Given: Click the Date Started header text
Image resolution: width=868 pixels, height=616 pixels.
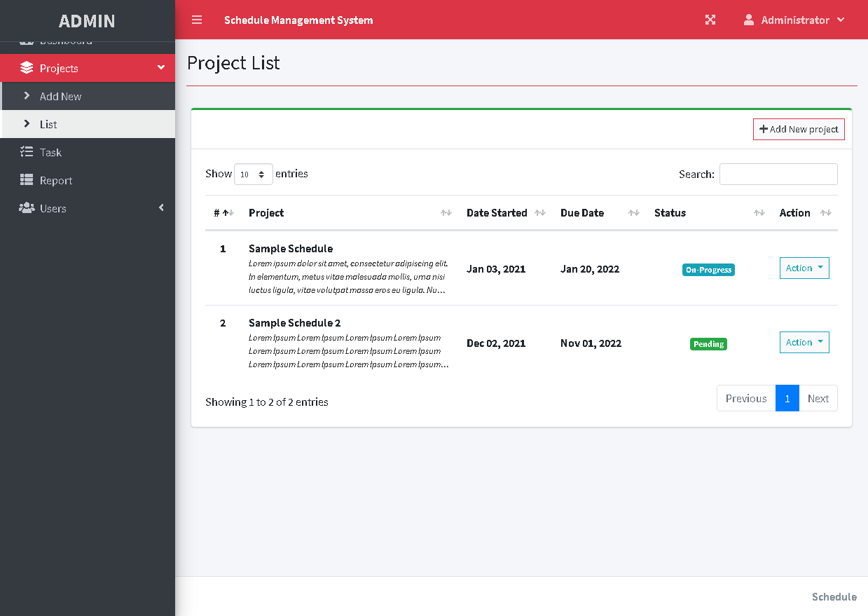Looking at the screenshot, I should [497, 213].
